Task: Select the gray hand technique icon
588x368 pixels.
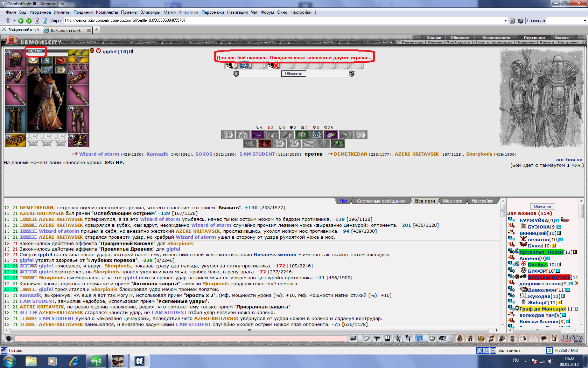Action: 272,135
